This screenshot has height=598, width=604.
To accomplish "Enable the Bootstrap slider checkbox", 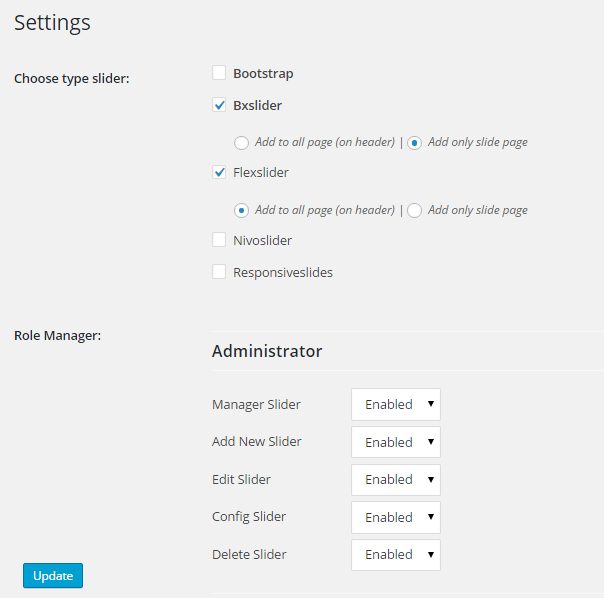I will (x=219, y=73).
